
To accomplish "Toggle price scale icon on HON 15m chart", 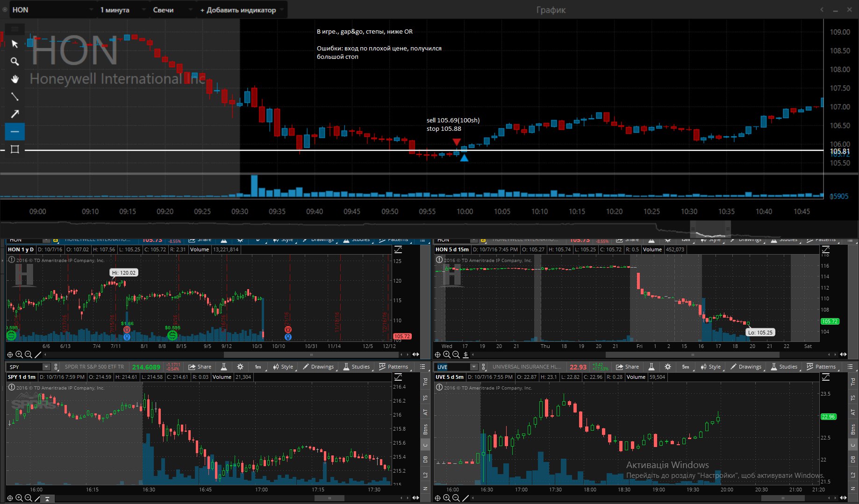I will (826, 249).
